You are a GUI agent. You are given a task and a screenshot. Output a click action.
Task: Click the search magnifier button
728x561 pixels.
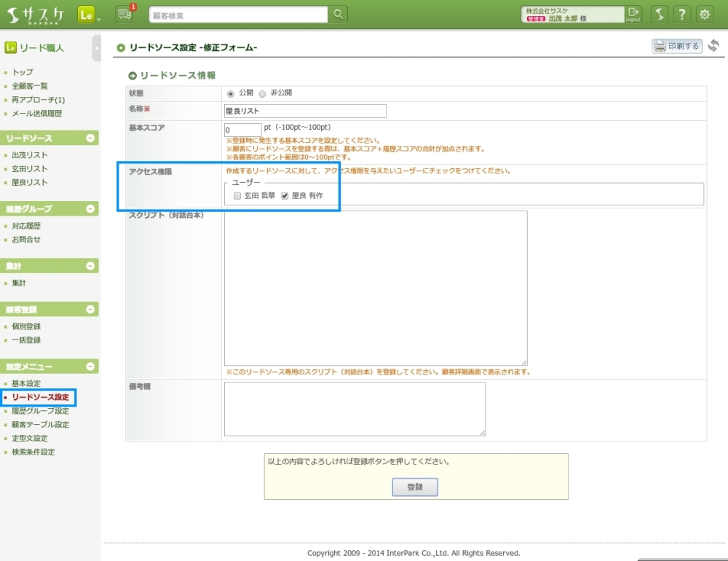[x=339, y=15]
